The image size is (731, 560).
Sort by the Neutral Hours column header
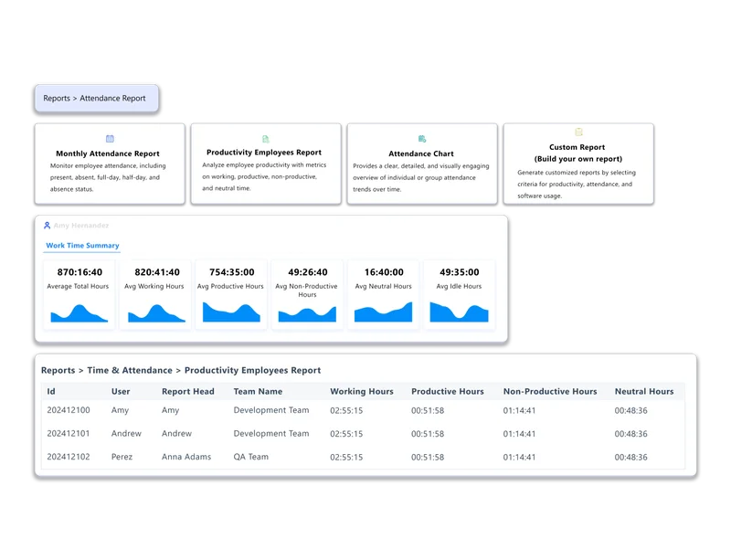(644, 391)
